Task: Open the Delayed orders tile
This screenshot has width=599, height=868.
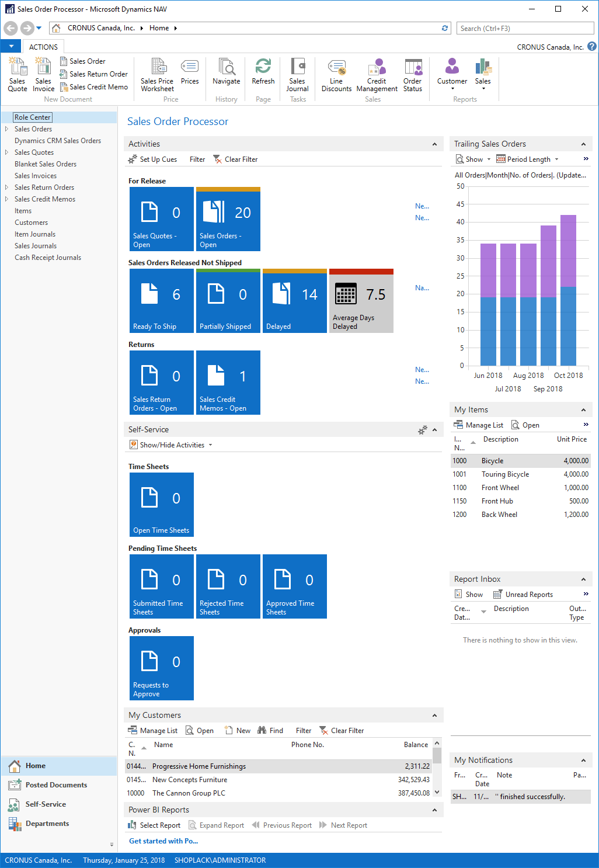Action: click(x=295, y=301)
